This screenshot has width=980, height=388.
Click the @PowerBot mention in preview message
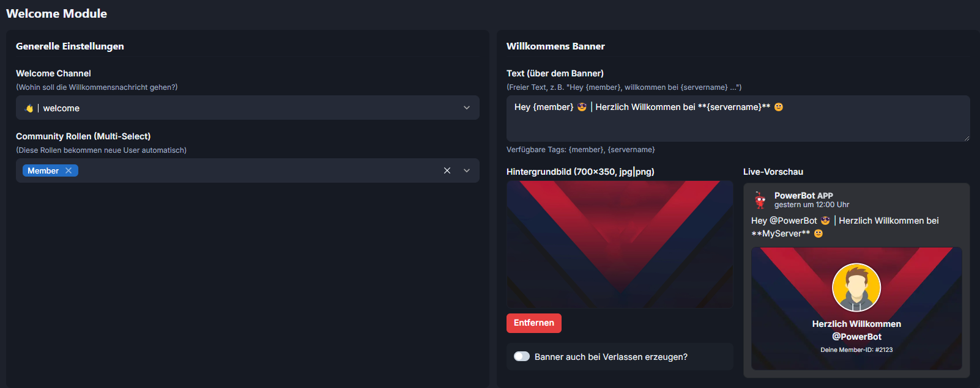point(793,221)
